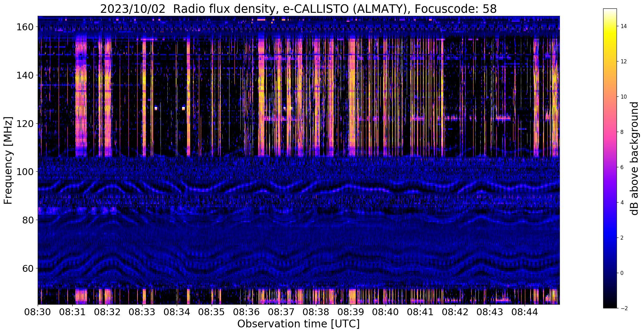Click the 08:44 time tick label

(525, 312)
